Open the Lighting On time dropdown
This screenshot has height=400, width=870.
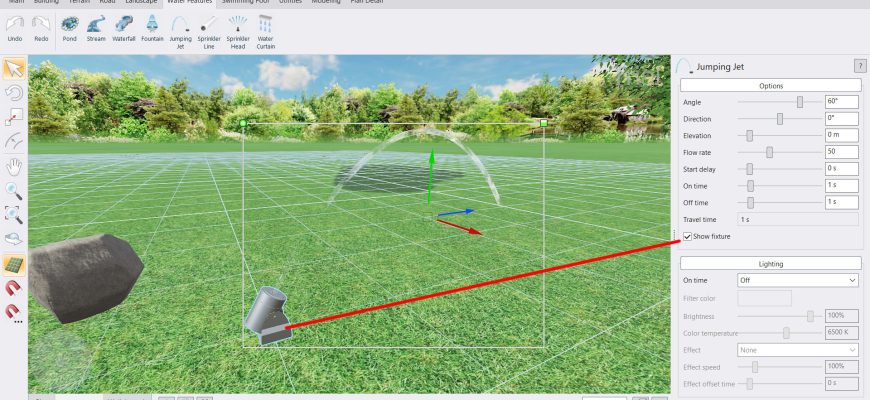797,281
